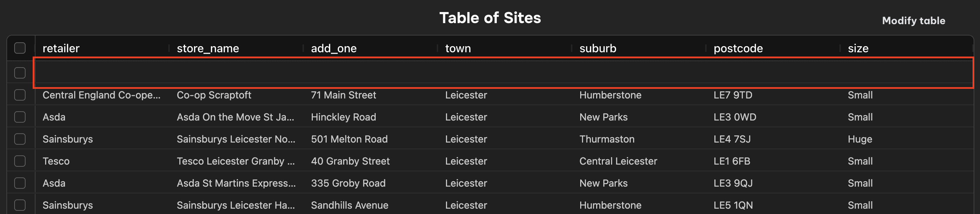Click the add_one column header
The height and width of the screenshot is (214, 980).
click(334, 48)
